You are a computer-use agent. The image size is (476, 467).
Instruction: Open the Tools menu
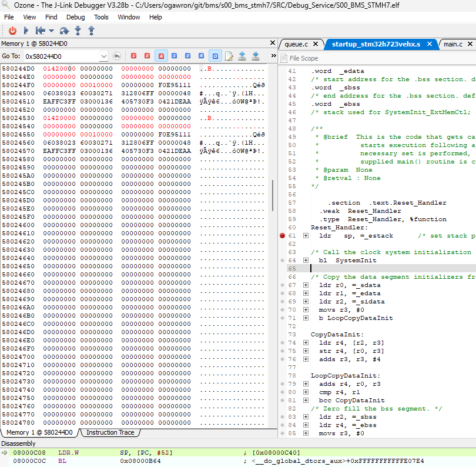click(101, 17)
